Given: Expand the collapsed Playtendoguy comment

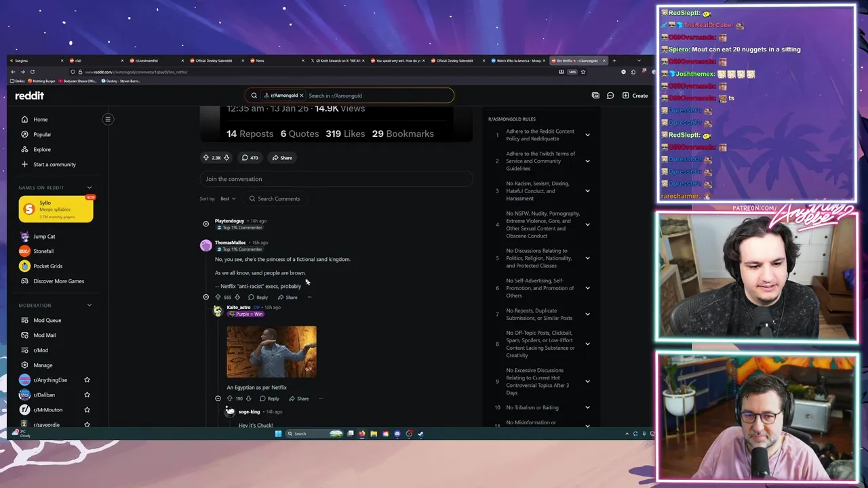Looking at the screenshot, I should pyautogui.click(x=205, y=224).
